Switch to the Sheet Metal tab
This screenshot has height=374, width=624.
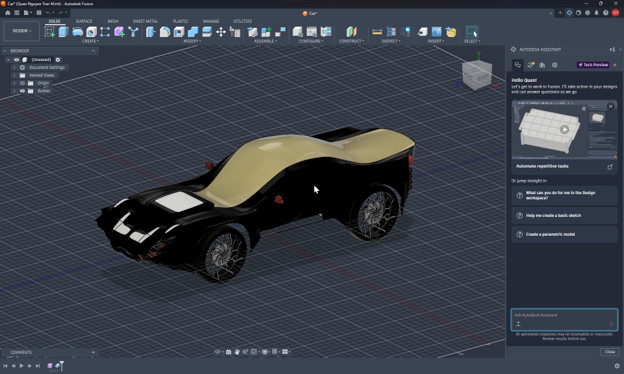145,21
